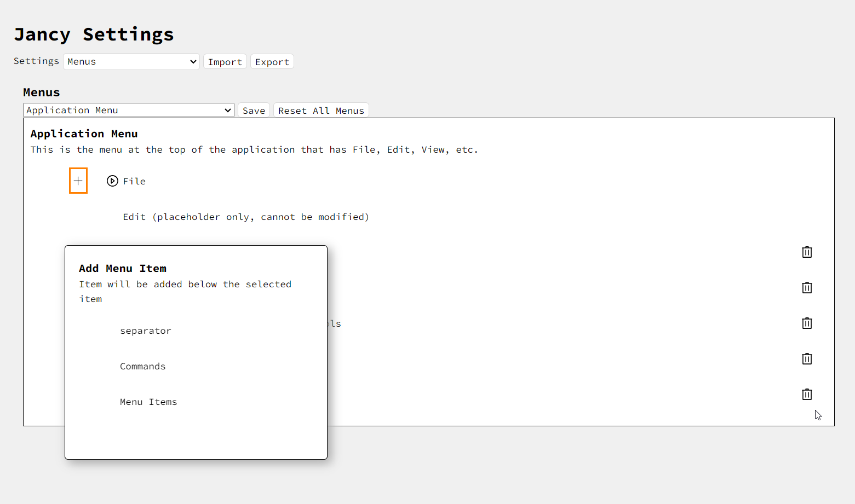Choose separator in Add Menu Item popup
855x504 pixels.
(x=146, y=331)
